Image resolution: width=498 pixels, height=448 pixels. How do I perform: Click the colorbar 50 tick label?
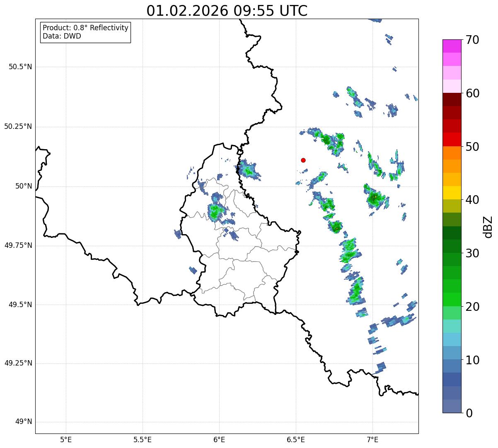pos(472,147)
